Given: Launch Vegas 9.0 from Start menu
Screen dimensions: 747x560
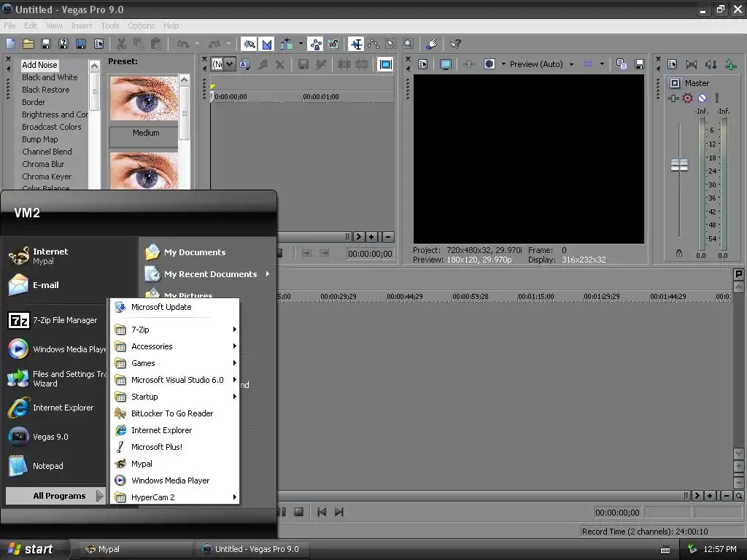Looking at the screenshot, I should pyautogui.click(x=54, y=437).
